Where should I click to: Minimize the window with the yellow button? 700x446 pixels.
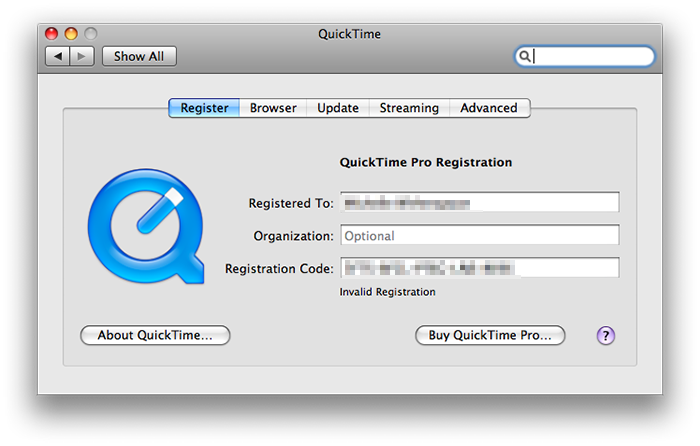pos(72,34)
